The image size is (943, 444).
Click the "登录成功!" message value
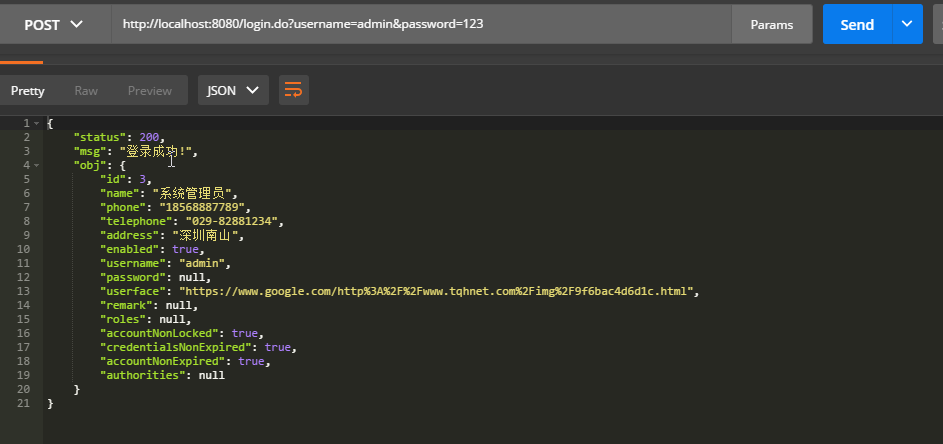[x=155, y=151]
